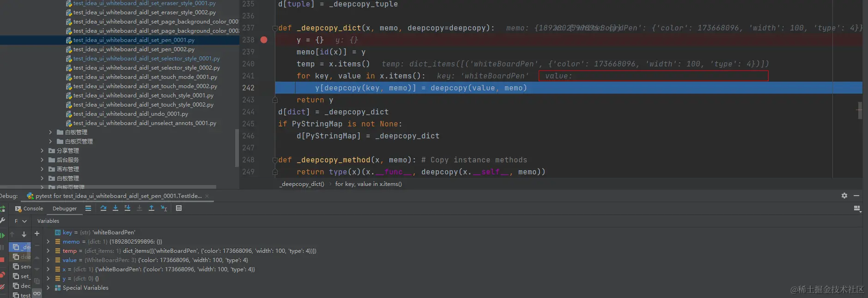Expand Special Variables node
Viewport: 868px width, 298px height.
[x=48, y=288]
